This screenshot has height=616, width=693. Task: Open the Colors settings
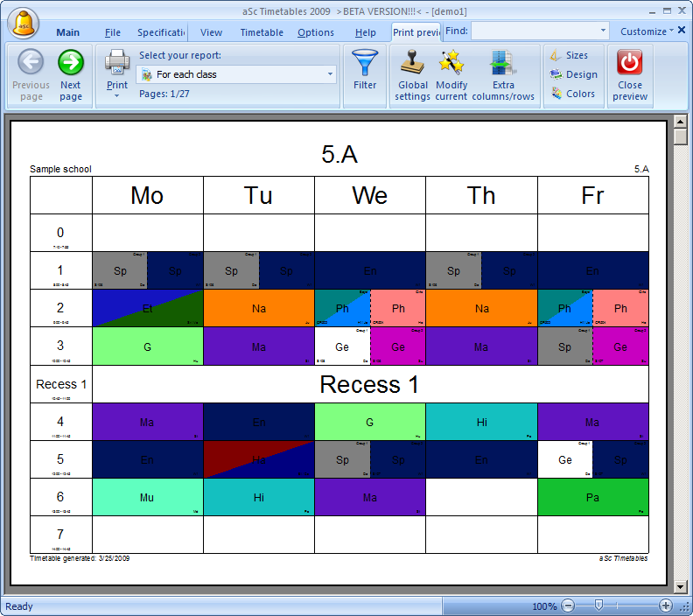[572, 94]
